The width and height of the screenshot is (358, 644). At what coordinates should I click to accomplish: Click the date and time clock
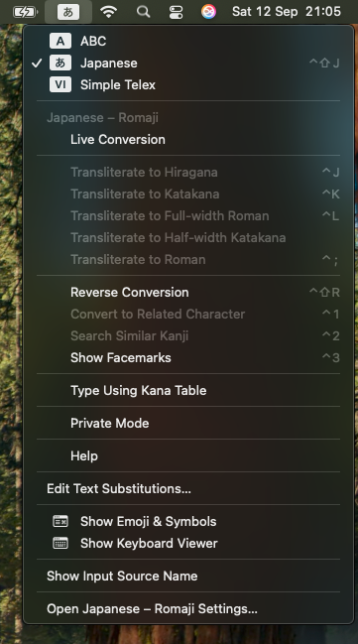click(287, 12)
